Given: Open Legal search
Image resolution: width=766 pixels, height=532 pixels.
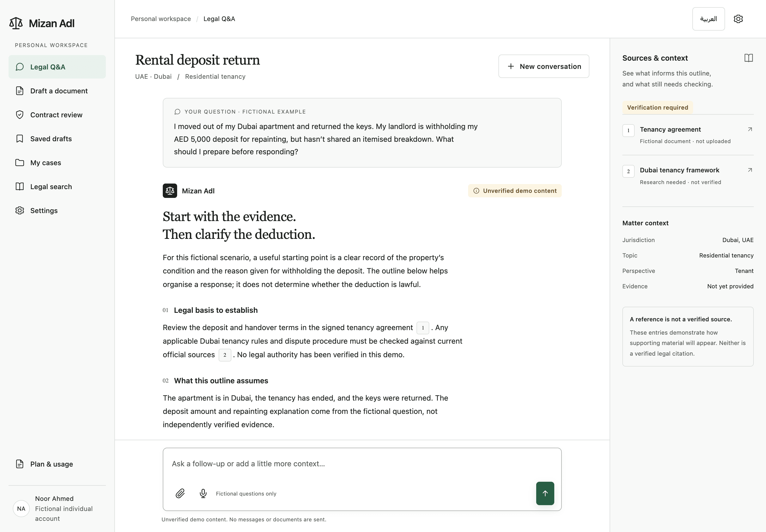Looking at the screenshot, I should [x=57, y=187].
